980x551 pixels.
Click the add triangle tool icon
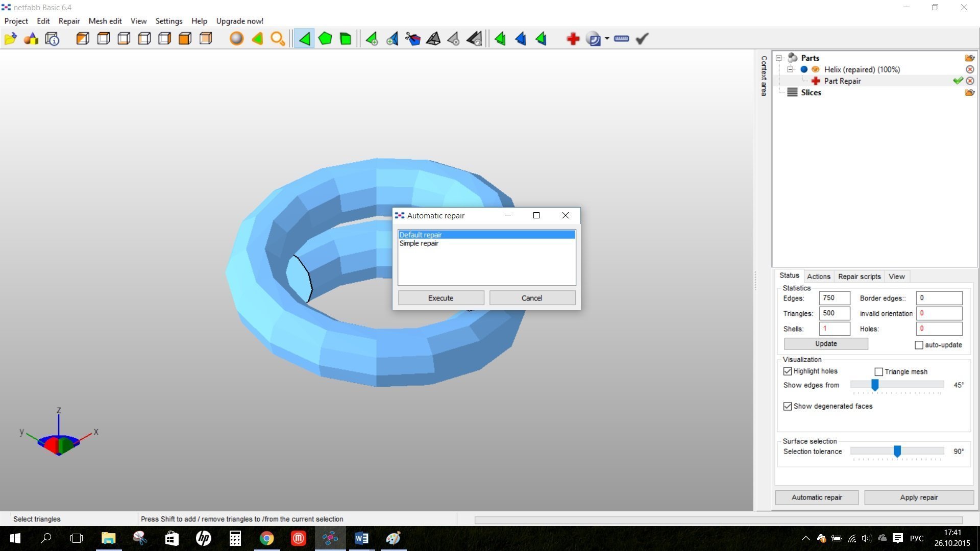tap(372, 39)
